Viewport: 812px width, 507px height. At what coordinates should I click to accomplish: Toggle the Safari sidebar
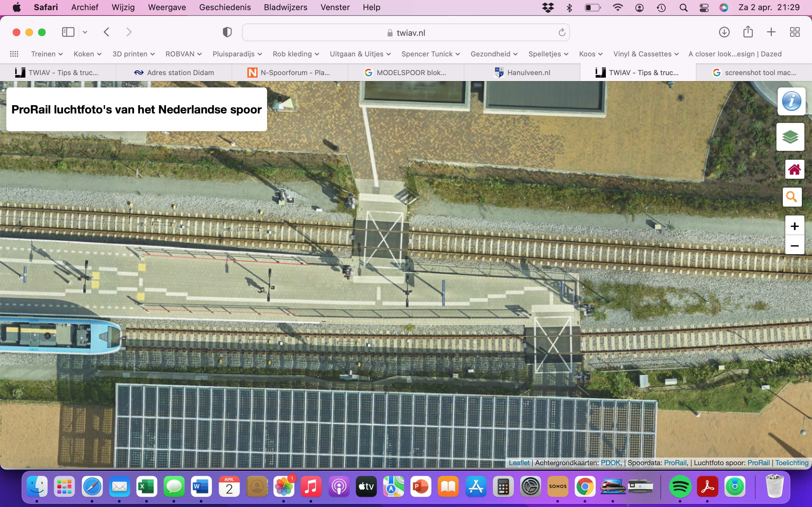coord(68,32)
